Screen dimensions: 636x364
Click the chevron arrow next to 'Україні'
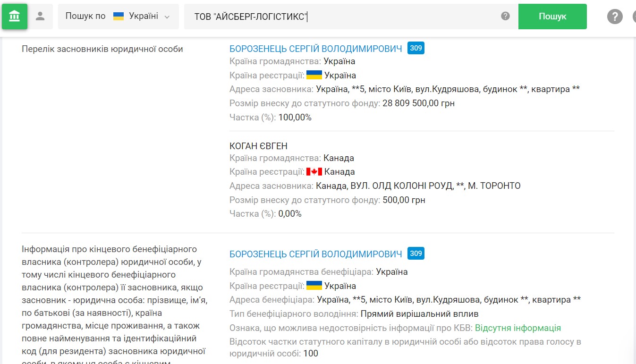click(167, 17)
